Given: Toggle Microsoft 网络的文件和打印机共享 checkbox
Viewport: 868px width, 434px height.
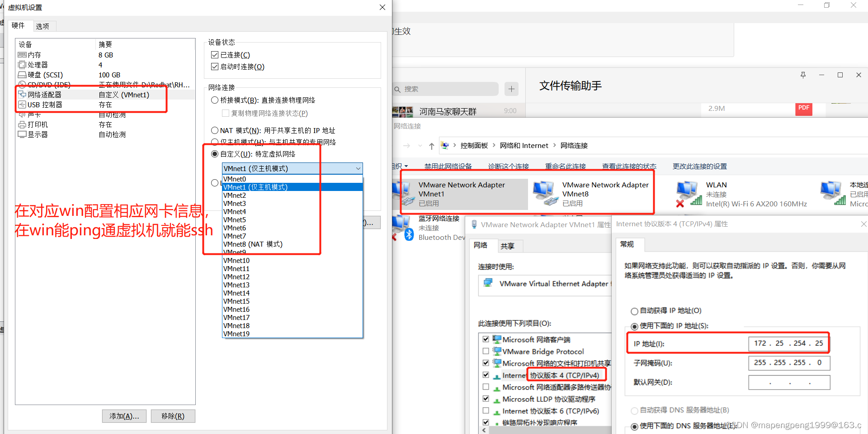Looking at the screenshot, I should pyautogui.click(x=486, y=363).
